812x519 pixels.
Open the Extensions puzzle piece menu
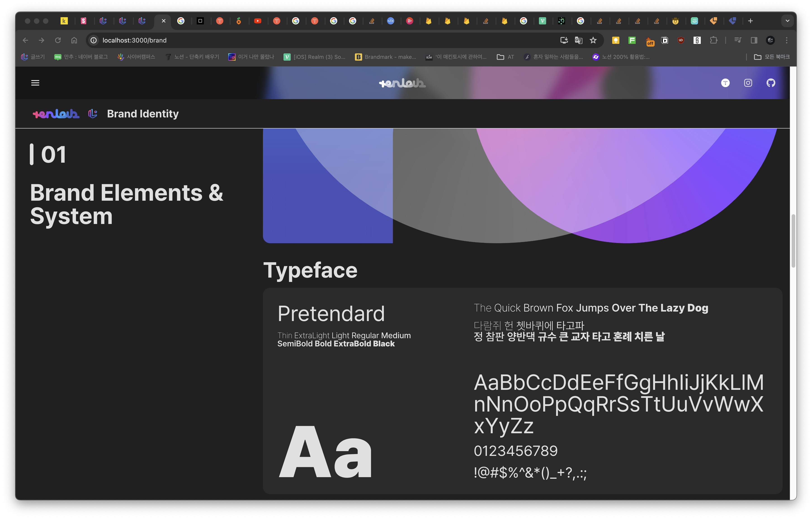coord(713,40)
